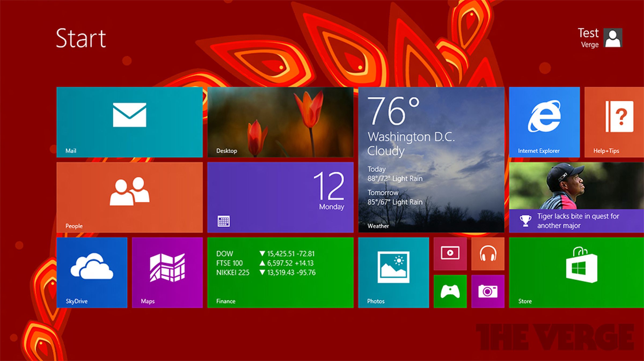Launch Internet Explorer tile
This screenshot has width=644, height=361.
(x=544, y=122)
